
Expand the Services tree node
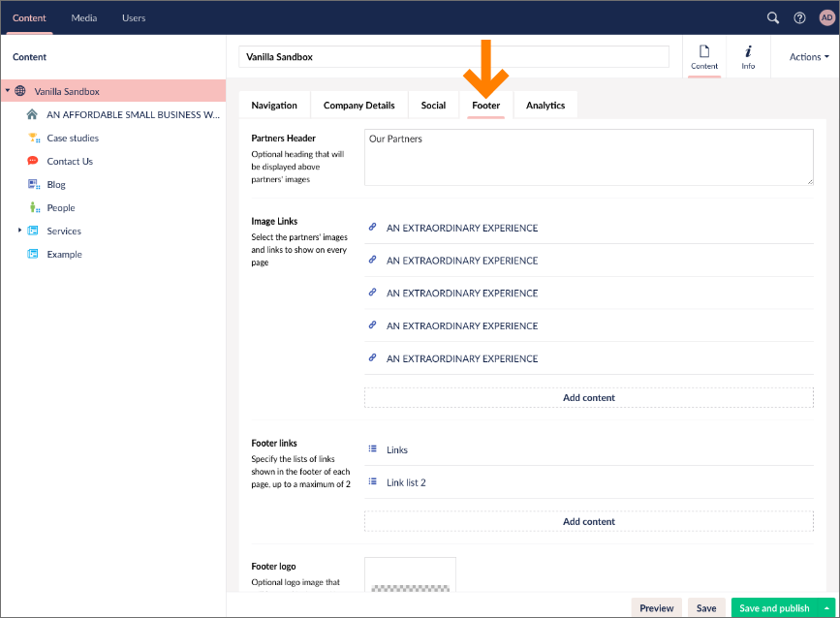(x=19, y=231)
